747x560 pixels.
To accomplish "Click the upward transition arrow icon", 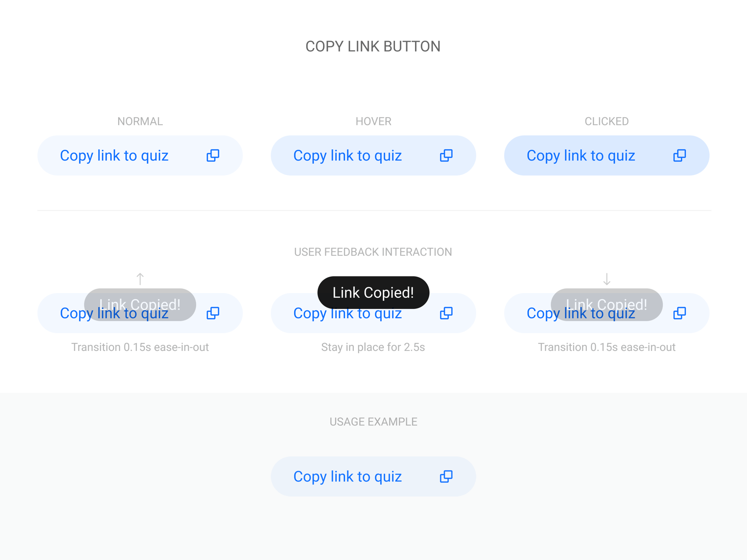I will coord(140,279).
